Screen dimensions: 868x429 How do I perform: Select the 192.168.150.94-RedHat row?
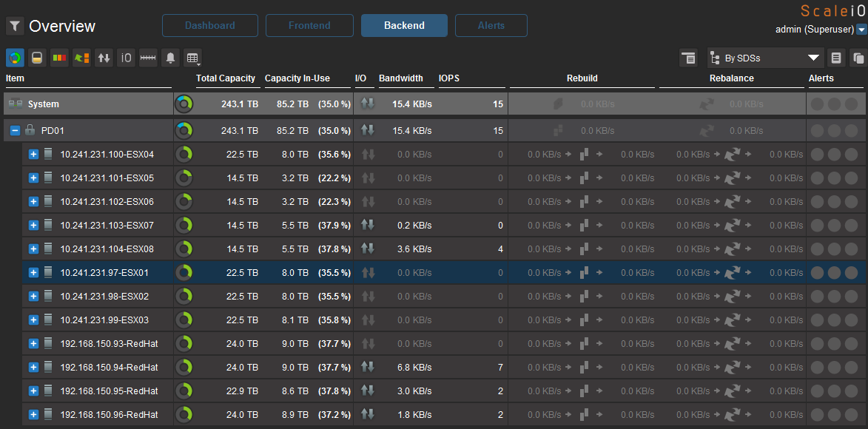[109, 368]
